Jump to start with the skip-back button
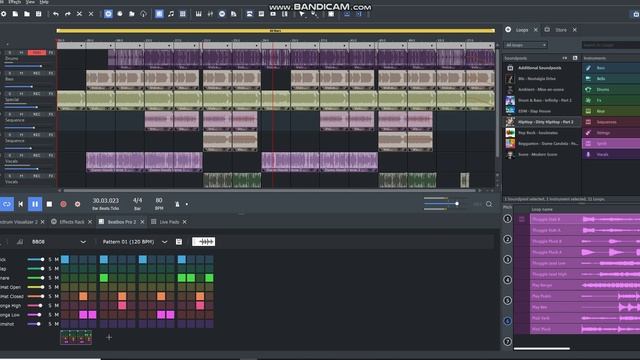Viewport: 640px width, 360px height. click(x=21, y=204)
